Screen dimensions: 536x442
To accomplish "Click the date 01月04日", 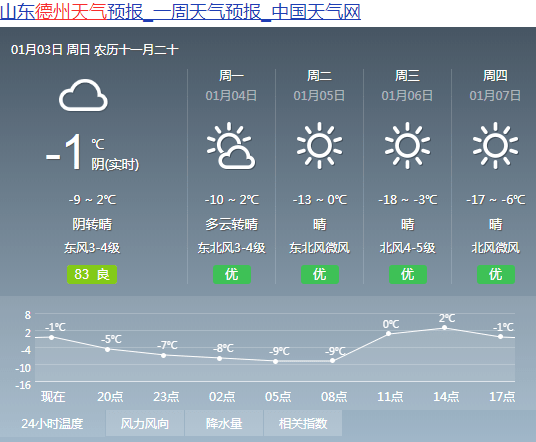I will (231, 95).
